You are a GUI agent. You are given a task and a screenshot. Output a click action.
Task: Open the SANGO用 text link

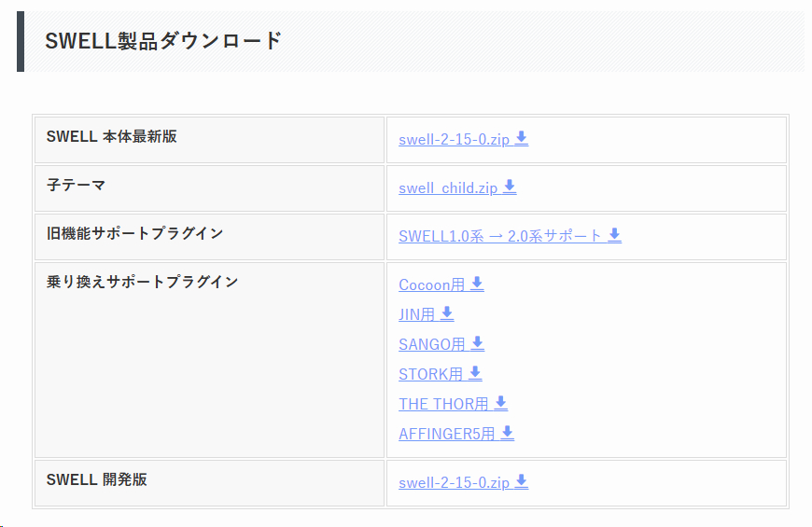[x=431, y=345]
